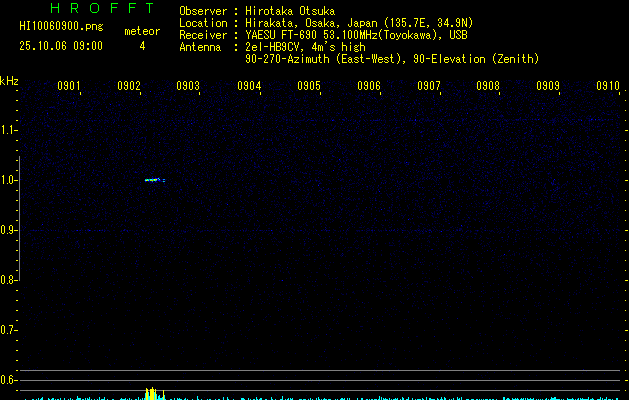Click the meteor count value 4
The height and width of the screenshot is (400, 629).
pyautogui.click(x=141, y=46)
